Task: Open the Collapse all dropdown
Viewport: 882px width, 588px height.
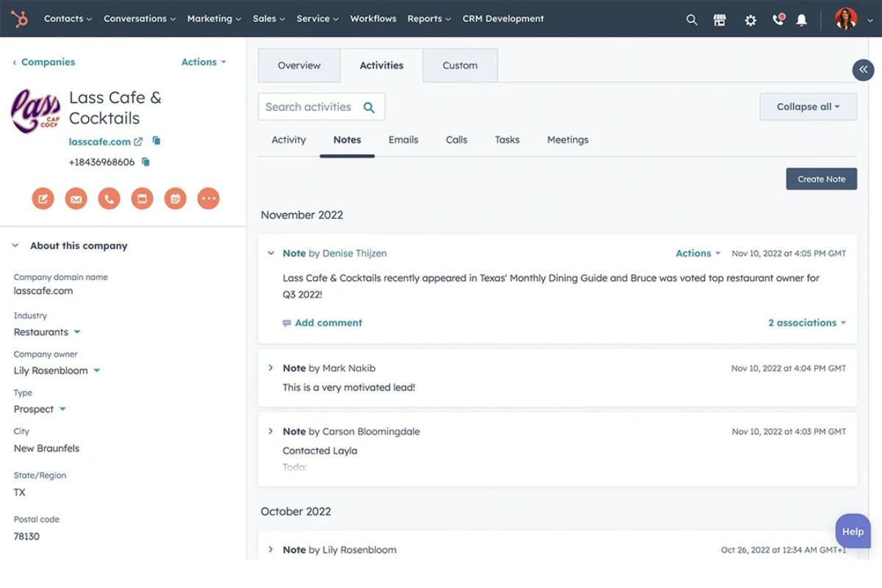Action: [x=808, y=106]
